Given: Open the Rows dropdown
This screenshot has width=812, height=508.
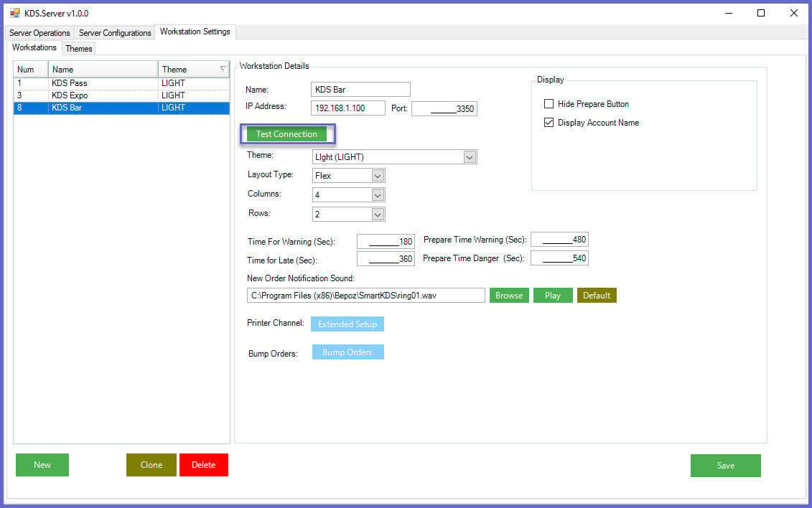Looking at the screenshot, I should click(378, 214).
